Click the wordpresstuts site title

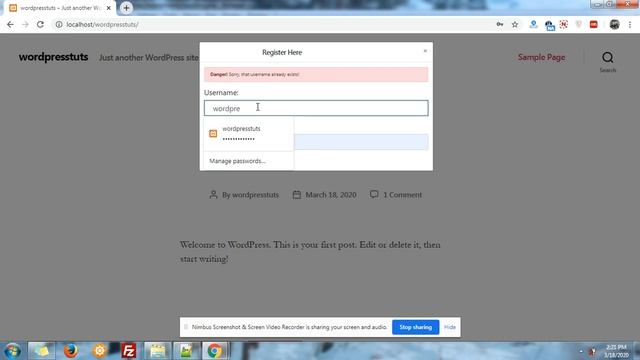pyautogui.click(x=53, y=57)
